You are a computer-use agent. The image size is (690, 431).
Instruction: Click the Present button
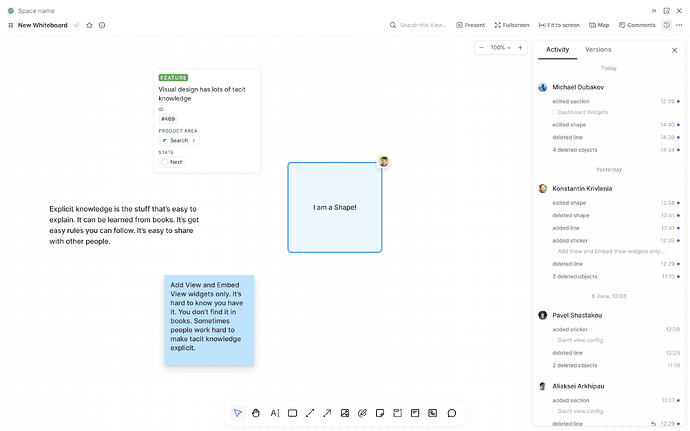(470, 25)
